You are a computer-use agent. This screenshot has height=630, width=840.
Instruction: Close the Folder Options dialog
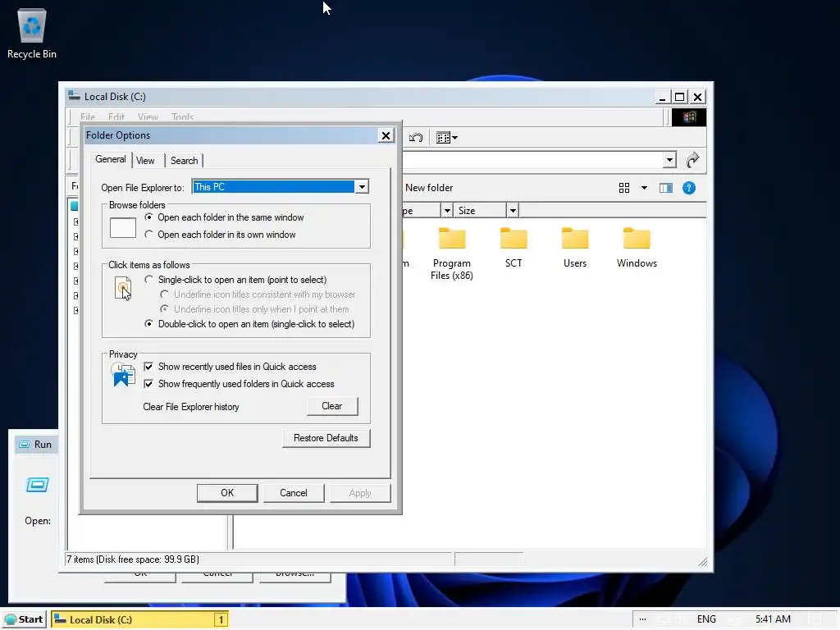386,135
